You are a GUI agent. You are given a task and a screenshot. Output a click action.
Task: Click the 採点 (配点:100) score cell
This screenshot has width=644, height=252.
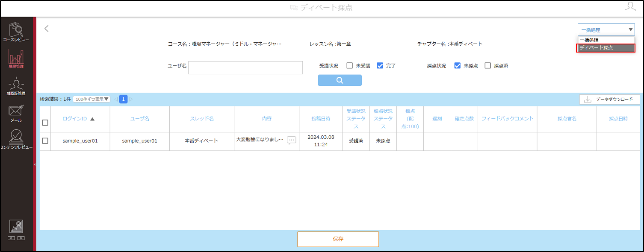click(410, 141)
